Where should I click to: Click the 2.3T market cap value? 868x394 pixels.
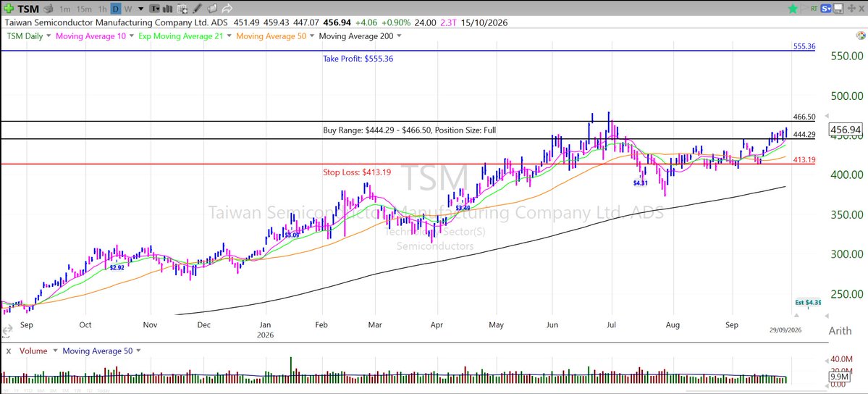(x=448, y=22)
